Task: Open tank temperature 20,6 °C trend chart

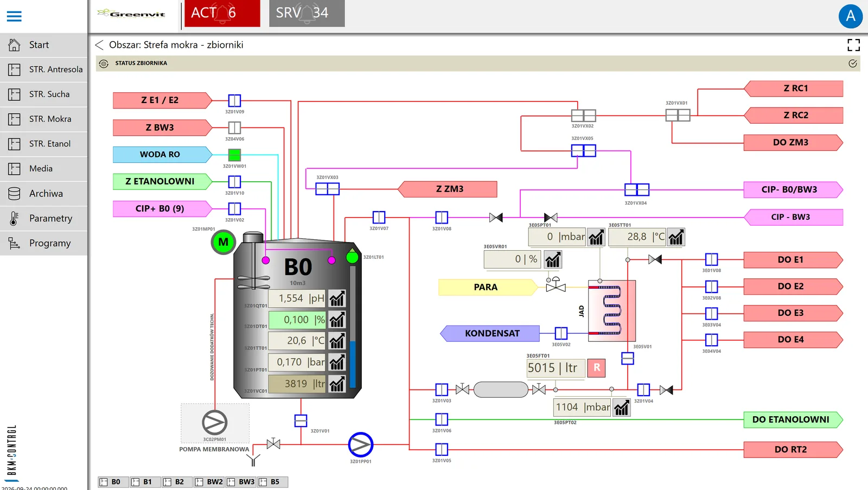Action: tap(337, 341)
